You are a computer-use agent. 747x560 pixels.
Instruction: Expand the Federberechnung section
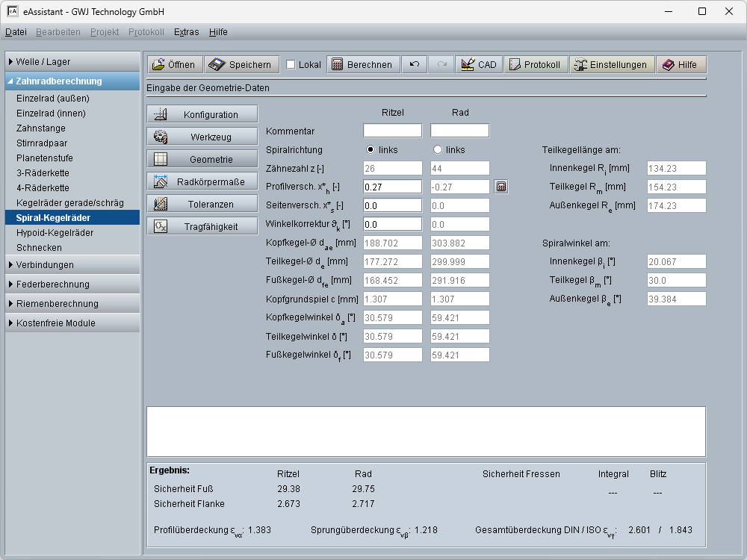(x=72, y=284)
